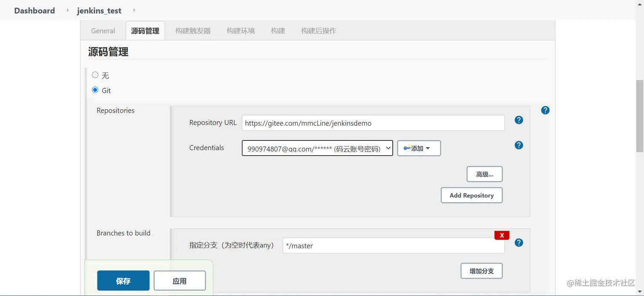Apply changes with 应用 button
Viewport: 644px width, 296px height.
[180, 281]
